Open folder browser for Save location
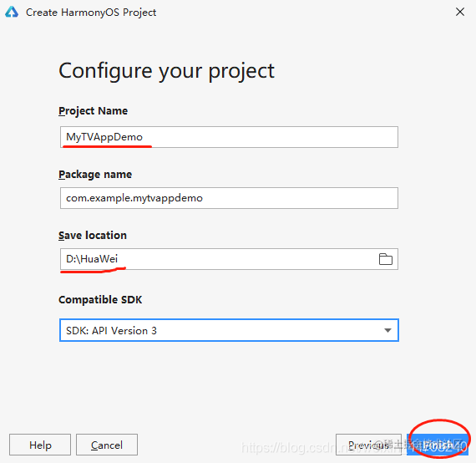 [x=386, y=259]
